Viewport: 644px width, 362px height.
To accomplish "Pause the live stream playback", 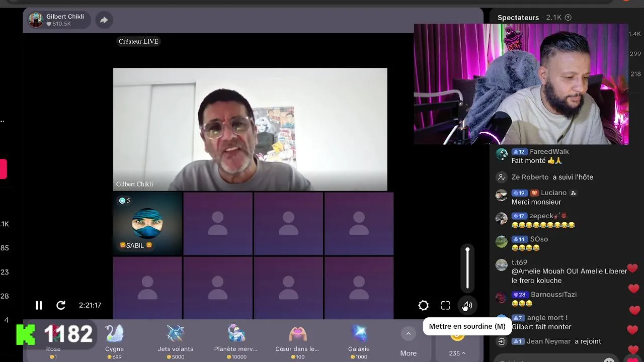I will (39, 305).
